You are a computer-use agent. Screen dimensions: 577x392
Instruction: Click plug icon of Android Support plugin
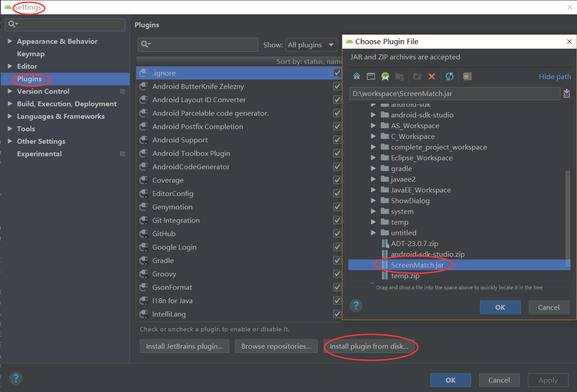[143, 140]
